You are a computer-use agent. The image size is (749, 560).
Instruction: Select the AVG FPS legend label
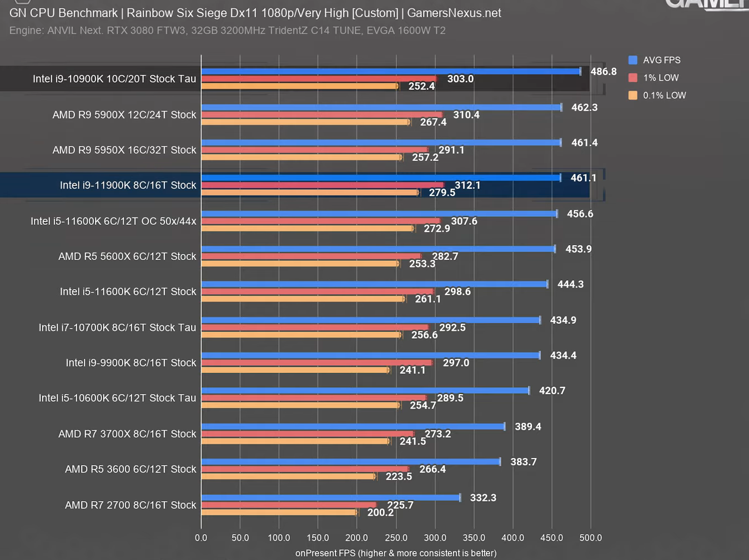tap(661, 60)
